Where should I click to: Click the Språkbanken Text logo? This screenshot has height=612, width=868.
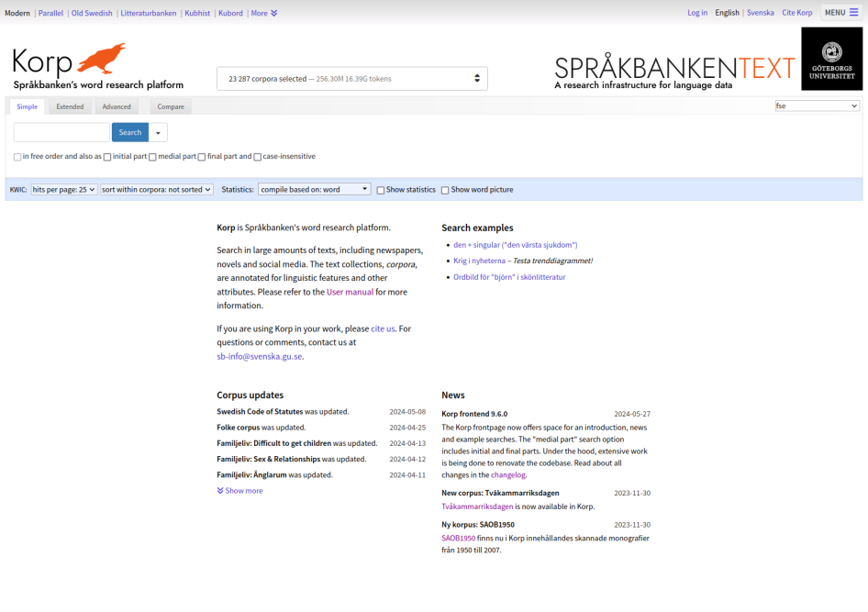tap(674, 69)
